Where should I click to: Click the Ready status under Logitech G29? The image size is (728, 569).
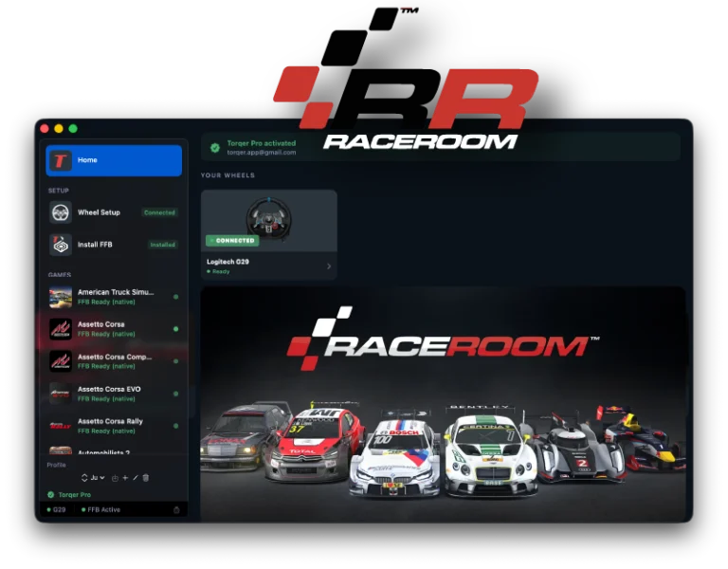coord(218,271)
